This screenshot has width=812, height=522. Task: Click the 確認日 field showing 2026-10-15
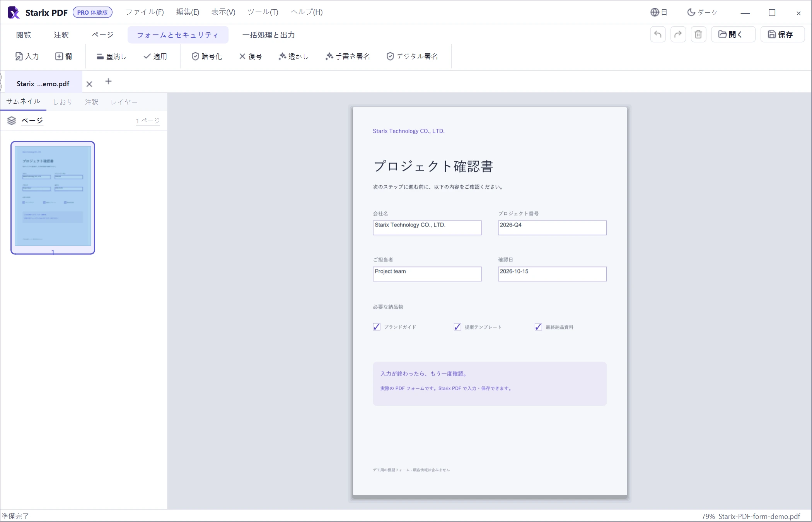click(552, 274)
